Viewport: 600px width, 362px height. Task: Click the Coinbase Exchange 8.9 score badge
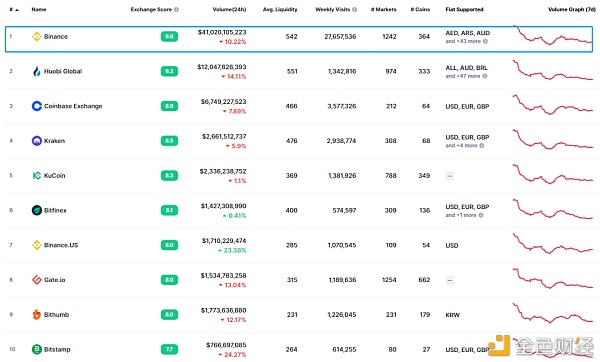point(169,106)
